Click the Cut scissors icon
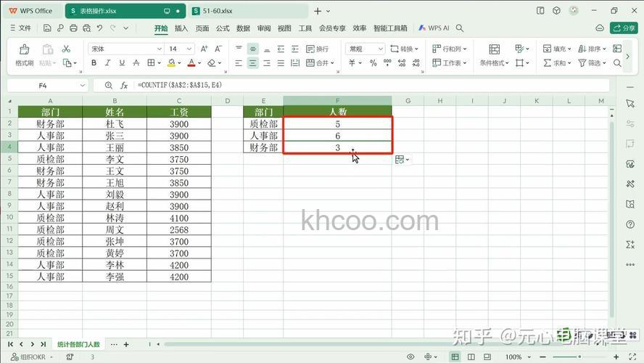The image size is (644, 363). pos(66,49)
